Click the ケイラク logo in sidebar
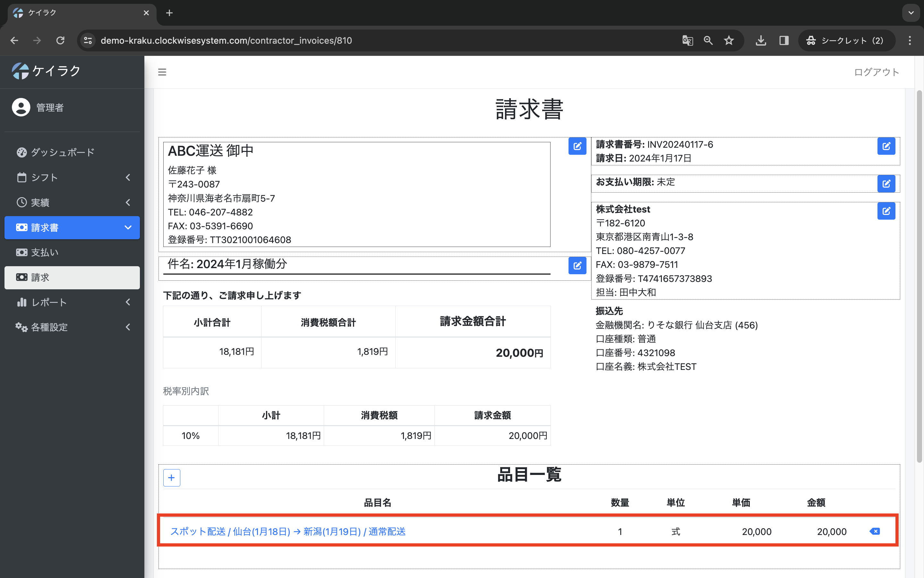 46,71
